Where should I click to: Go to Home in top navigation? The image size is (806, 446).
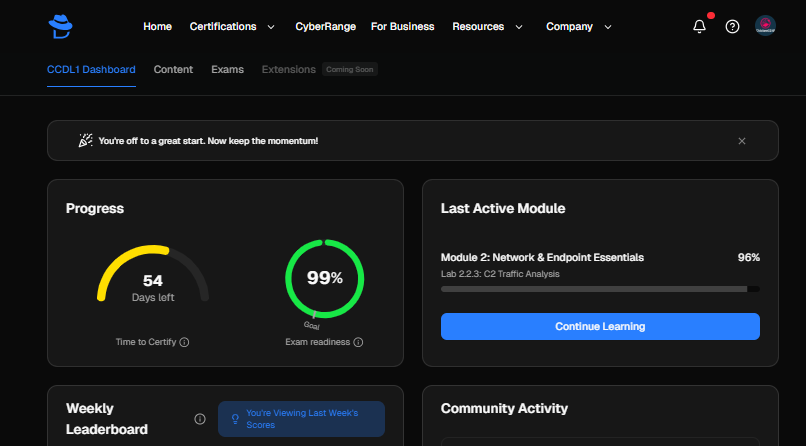tap(157, 27)
